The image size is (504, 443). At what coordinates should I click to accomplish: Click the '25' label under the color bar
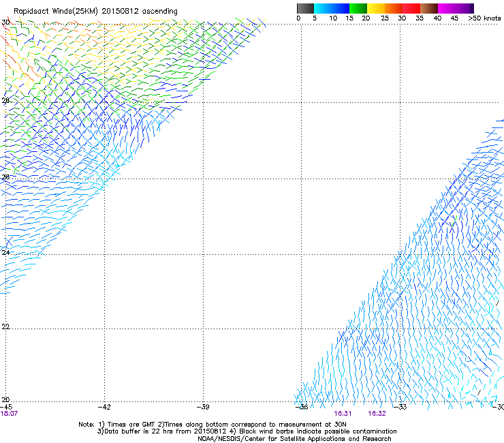[385, 18]
